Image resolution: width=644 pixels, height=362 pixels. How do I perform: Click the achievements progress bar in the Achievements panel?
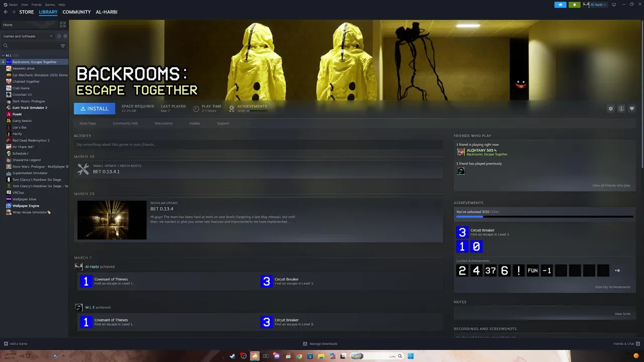pos(544,217)
